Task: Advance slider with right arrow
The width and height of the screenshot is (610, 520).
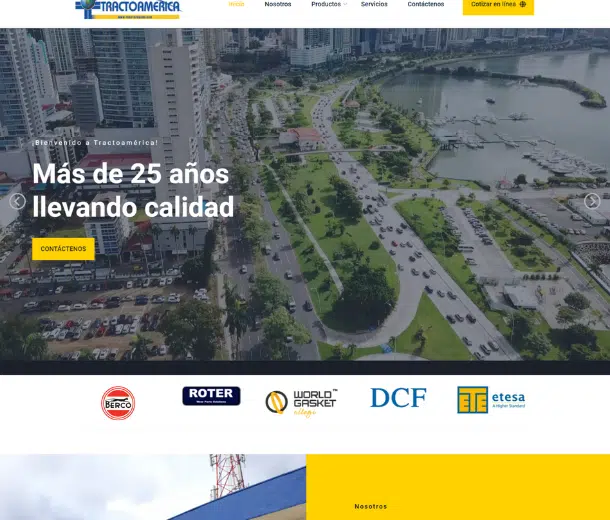Action: (592, 201)
